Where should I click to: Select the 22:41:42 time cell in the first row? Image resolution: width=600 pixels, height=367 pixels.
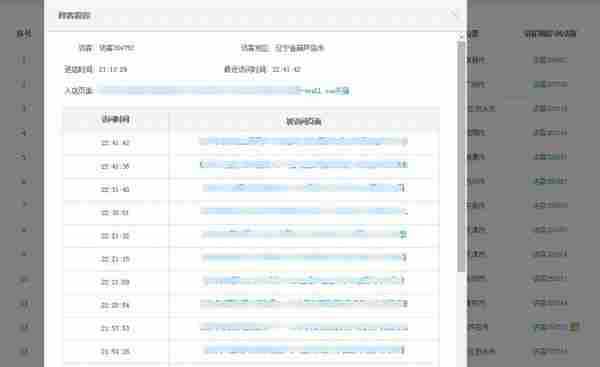tap(115, 143)
